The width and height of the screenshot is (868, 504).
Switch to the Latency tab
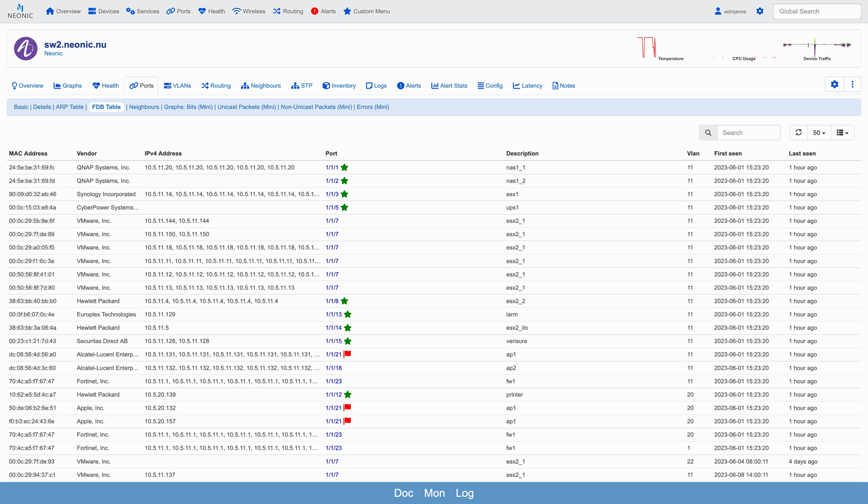pos(527,85)
